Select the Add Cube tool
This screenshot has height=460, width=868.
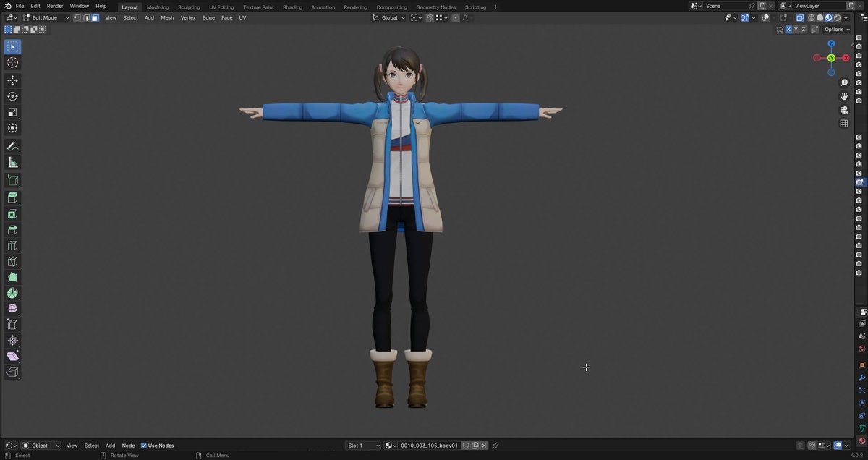tap(12, 180)
